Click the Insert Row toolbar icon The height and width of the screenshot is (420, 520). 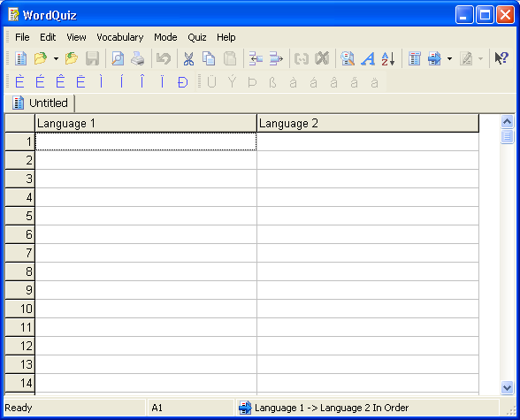click(256, 58)
